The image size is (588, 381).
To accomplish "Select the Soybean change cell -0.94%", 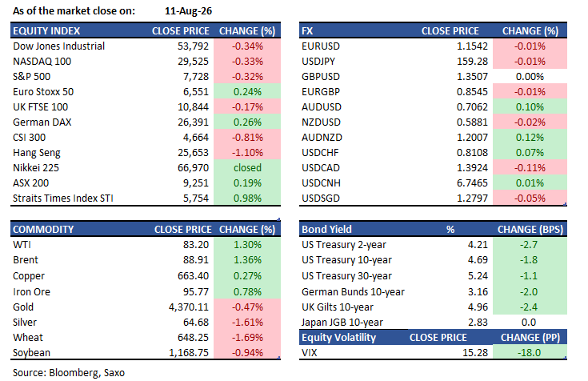I will coord(247,353).
